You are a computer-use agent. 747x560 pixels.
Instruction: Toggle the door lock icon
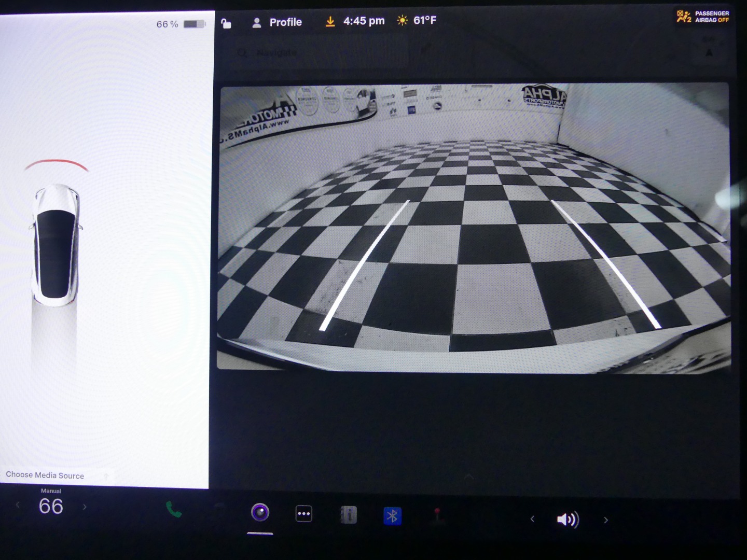coord(226,23)
